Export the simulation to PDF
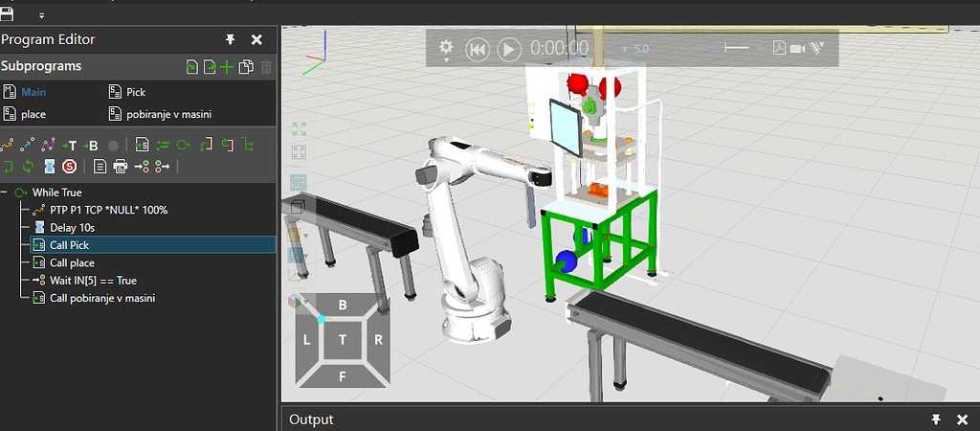 click(x=778, y=48)
